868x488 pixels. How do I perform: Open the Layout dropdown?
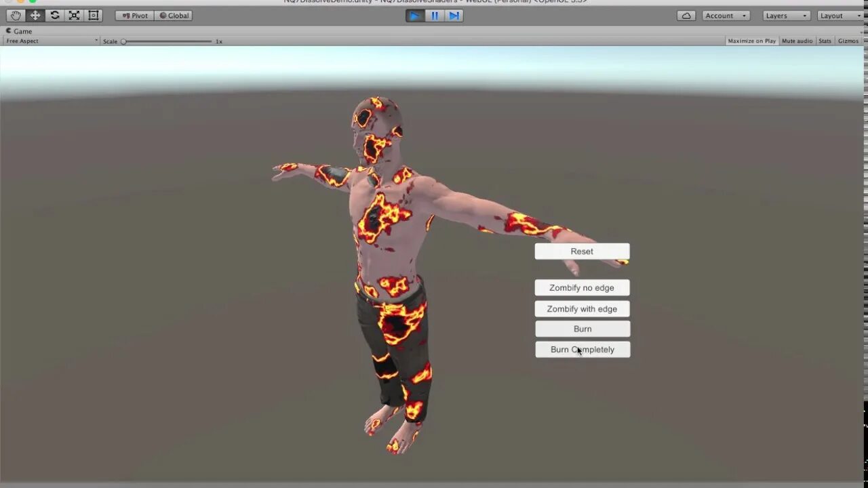tap(841, 16)
